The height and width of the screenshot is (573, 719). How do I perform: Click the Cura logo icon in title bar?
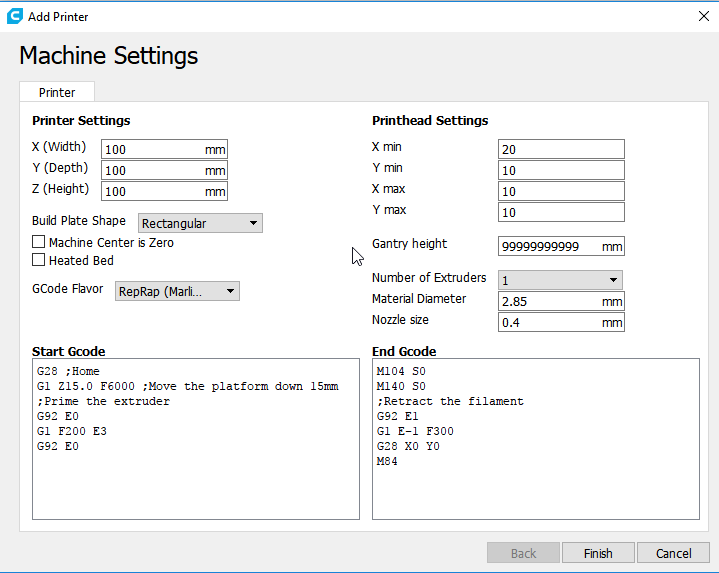pyautogui.click(x=14, y=16)
